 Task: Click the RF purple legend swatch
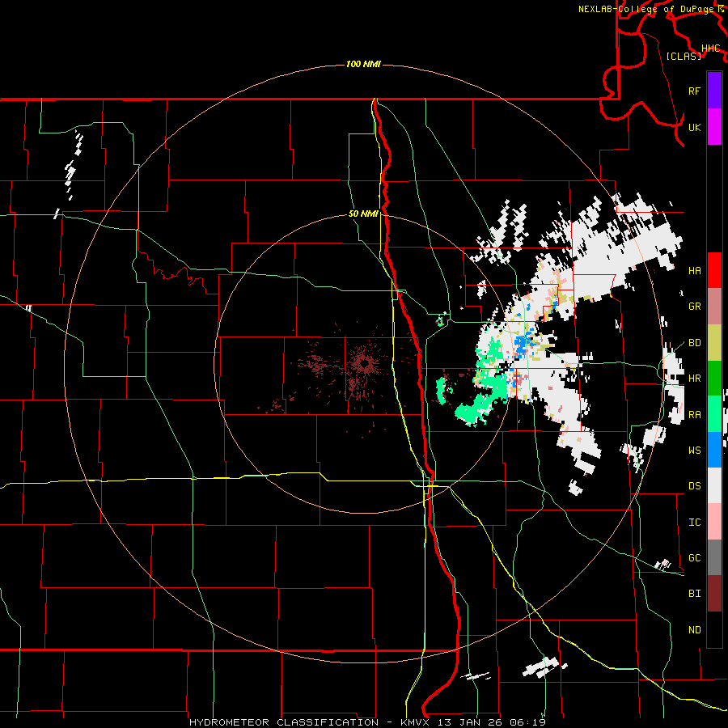tap(714, 91)
